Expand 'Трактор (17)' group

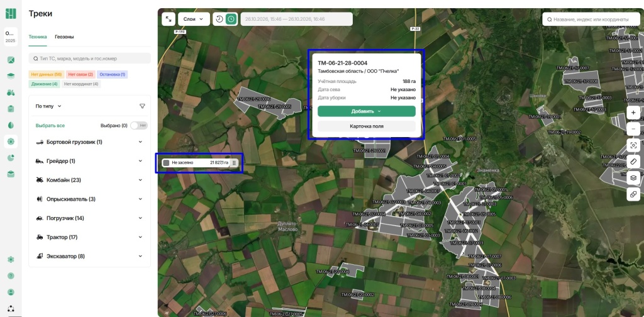tap(89, 237)
